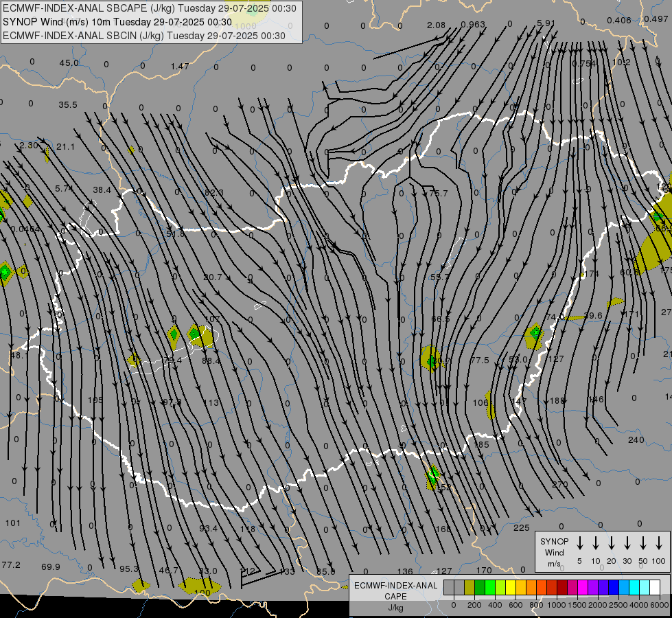Click the SYNOP Wind 10m title line
672x618 pixels.
click(x=117, y=22)
